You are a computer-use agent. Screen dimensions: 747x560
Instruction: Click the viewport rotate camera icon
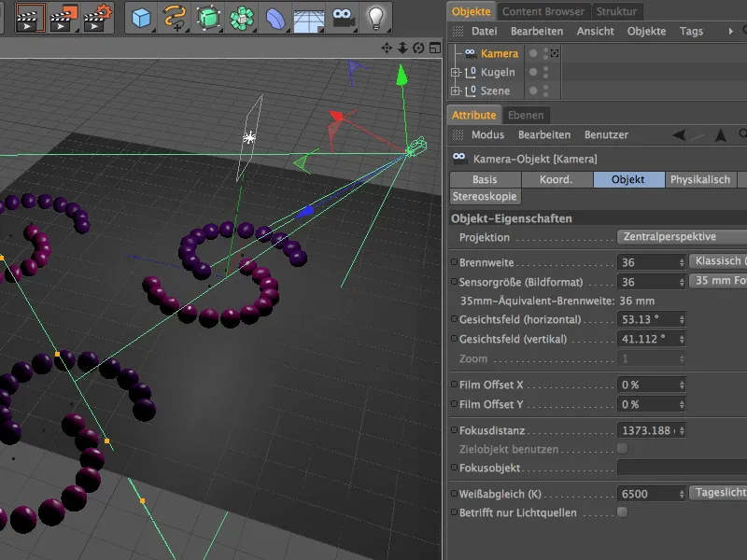click(418, 48)
